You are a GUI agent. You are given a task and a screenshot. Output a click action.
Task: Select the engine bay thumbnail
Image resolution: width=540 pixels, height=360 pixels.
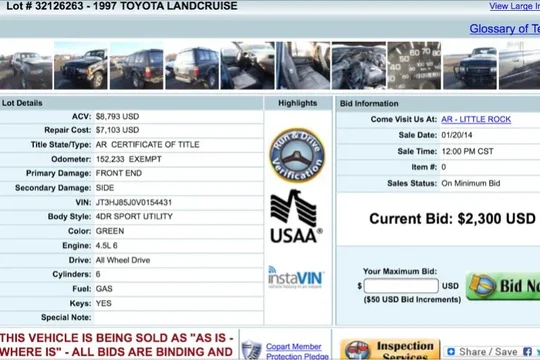click(x=359, y=65)
